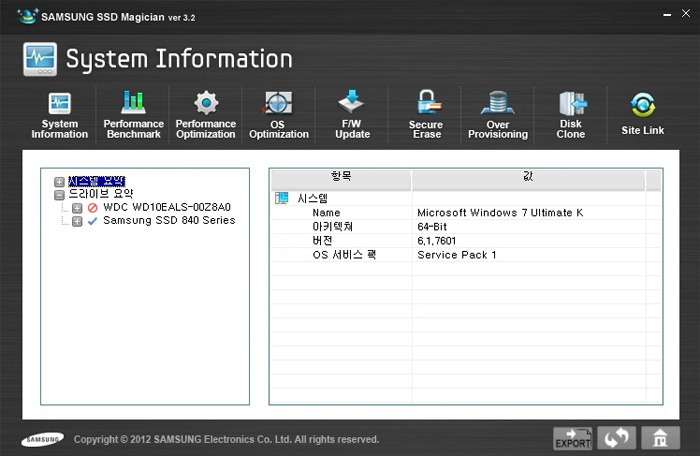Click the 값 column header

(x=528, y=180)
